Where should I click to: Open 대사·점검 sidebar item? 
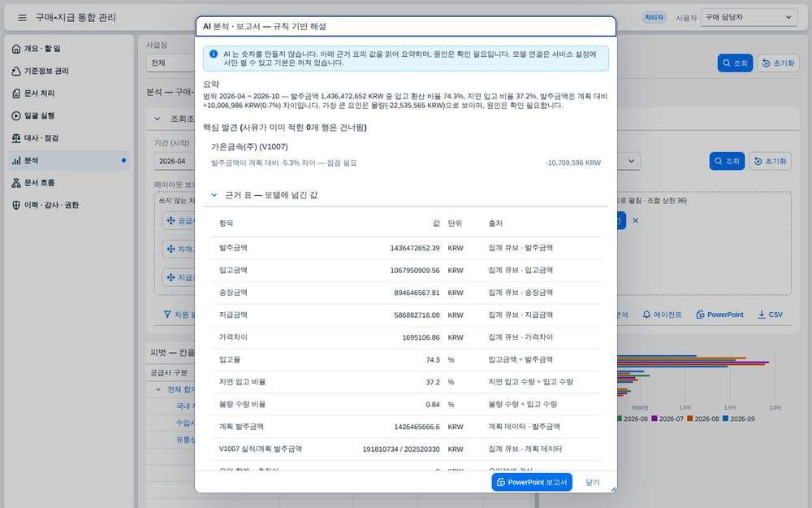tap(68, 138)
